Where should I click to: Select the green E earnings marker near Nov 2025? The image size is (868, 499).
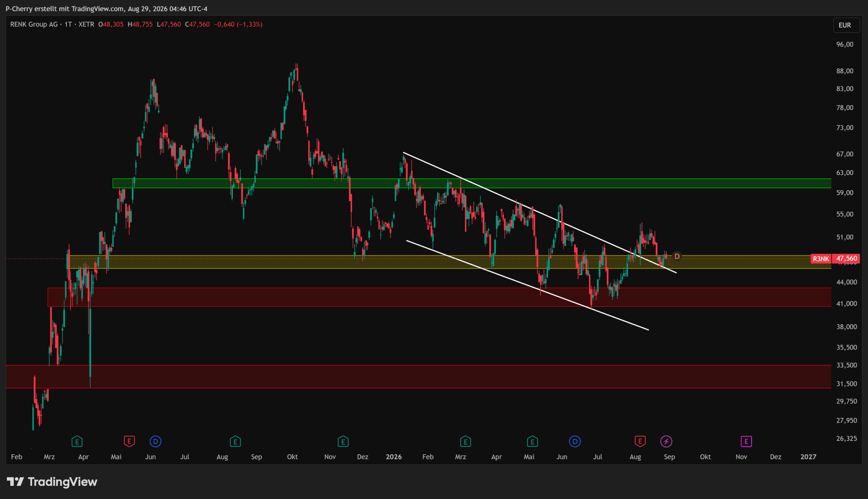click(x=343, y=441)
